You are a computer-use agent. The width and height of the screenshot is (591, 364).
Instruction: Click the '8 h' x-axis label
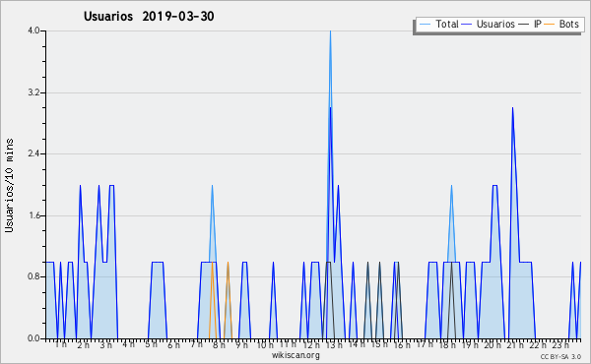[219, 344]
